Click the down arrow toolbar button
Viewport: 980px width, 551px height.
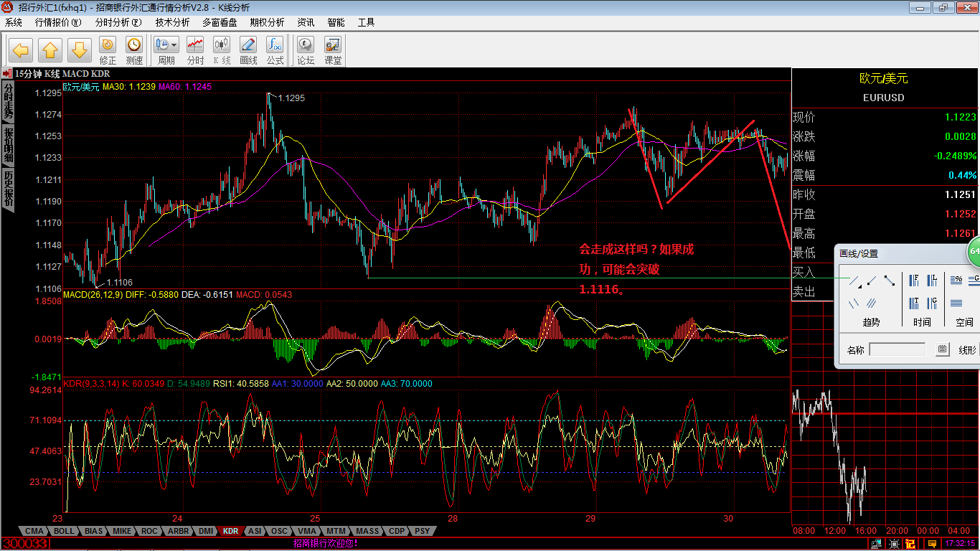[x=80, y=50]
